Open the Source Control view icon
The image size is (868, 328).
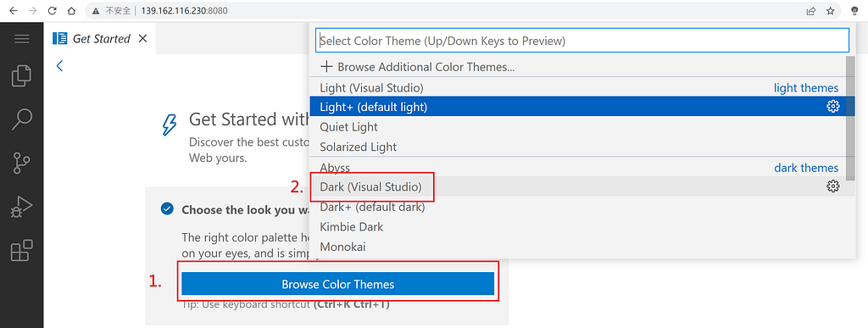click(x=21, y=163)
